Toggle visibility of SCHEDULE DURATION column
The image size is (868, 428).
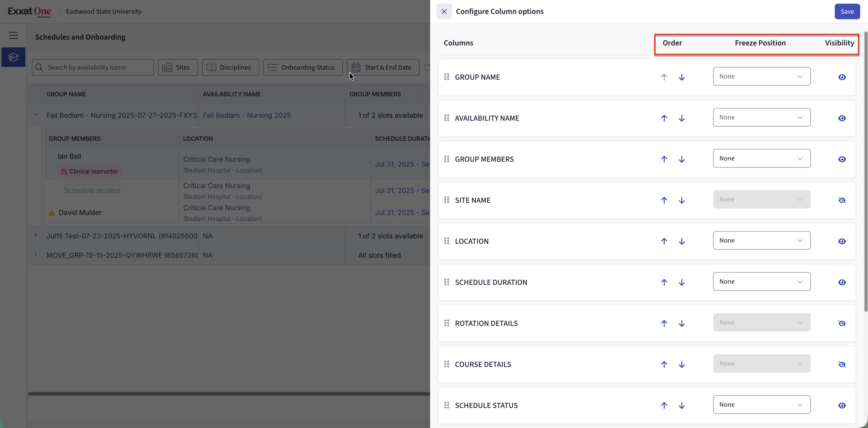click(x=842, y=282)
